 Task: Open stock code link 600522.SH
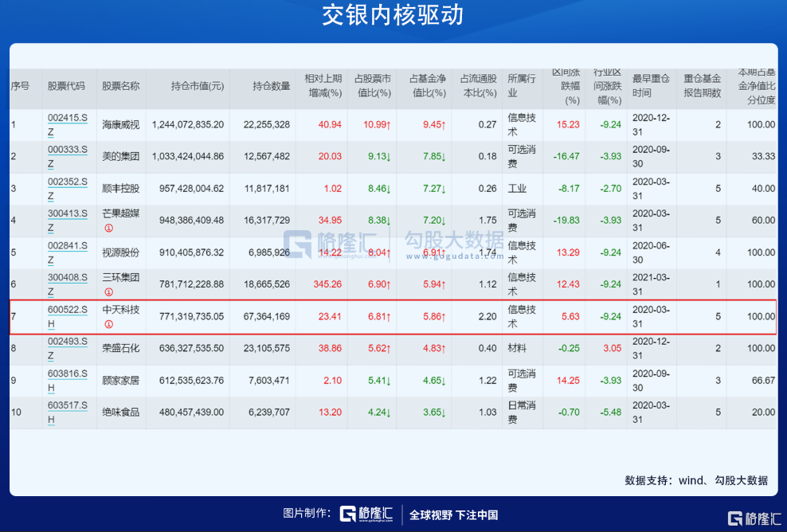click(x=67, y=317)
